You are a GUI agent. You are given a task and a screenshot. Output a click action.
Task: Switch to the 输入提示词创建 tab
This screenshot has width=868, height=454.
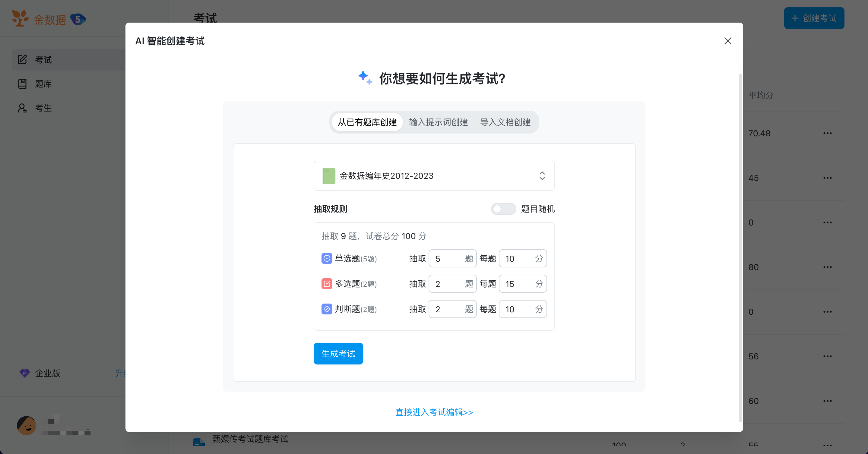[438, 122]
